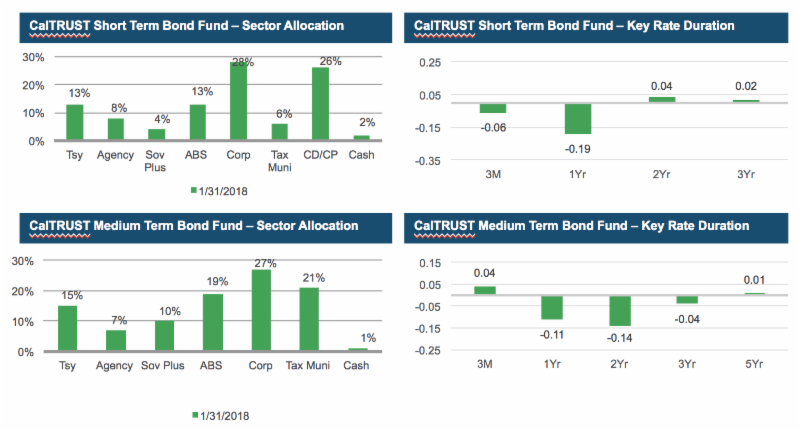Click the Short Term fund's Tsy 13% bar
The width and height of the screenshot is (800, 429).
(x=75, y=122)
